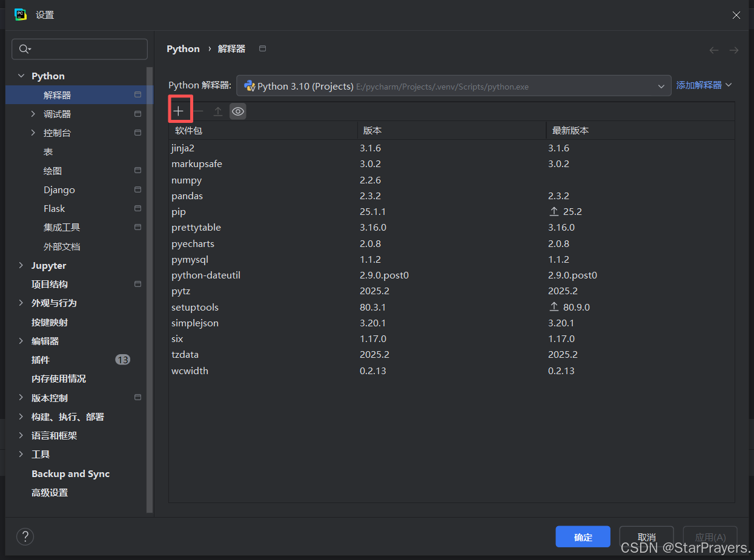Click the plugins count badge 13
Screen dimensions: 754x560
(x=122, y=360)
